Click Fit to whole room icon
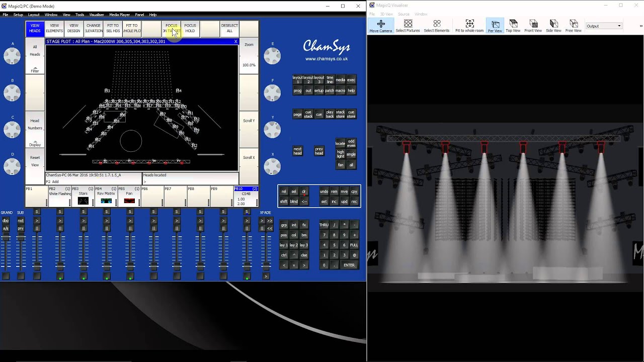This screenshot has height=362, width=644. (x=469, y=26)
